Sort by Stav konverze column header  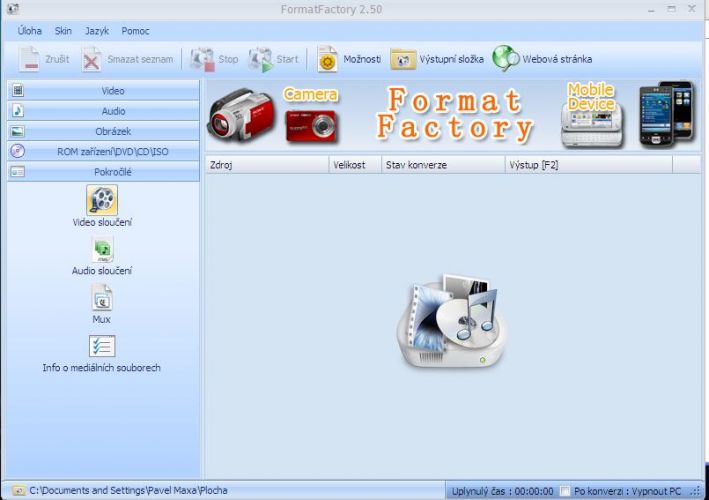coord(443,165)
